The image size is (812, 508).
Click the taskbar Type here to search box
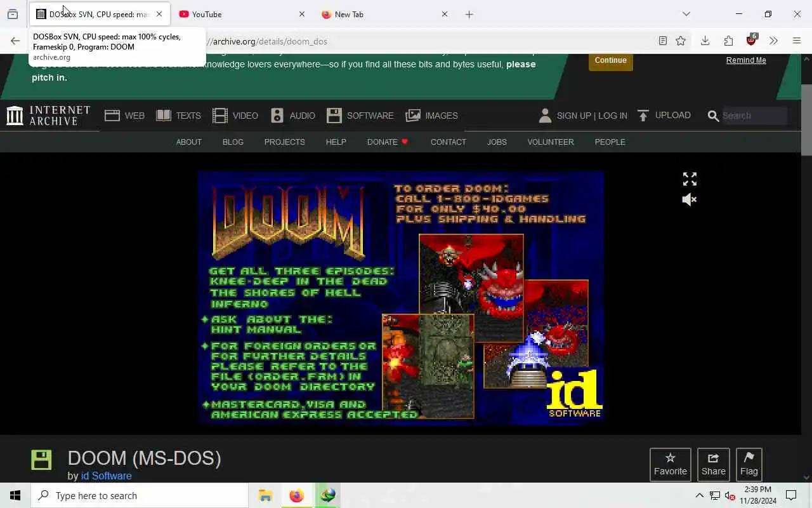coord(140,495)
